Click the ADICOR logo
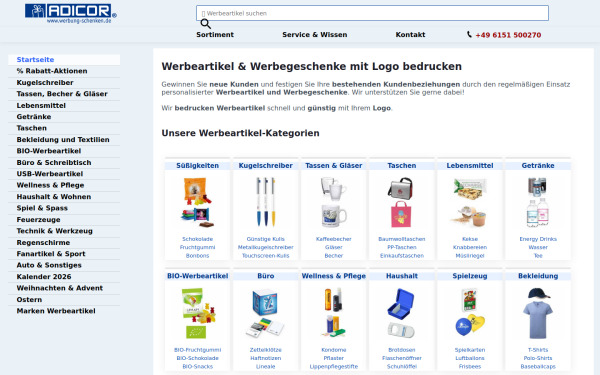 tap(71, 14)
